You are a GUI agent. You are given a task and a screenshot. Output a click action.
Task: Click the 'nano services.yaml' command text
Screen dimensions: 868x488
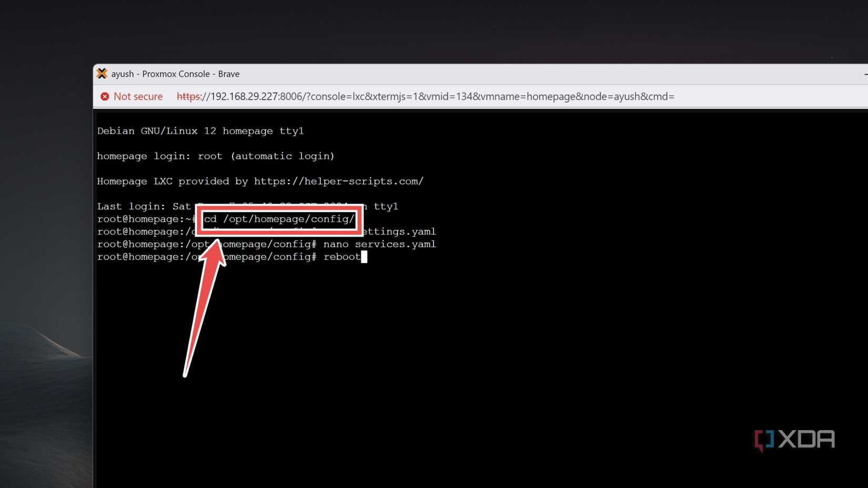[379, 245]
